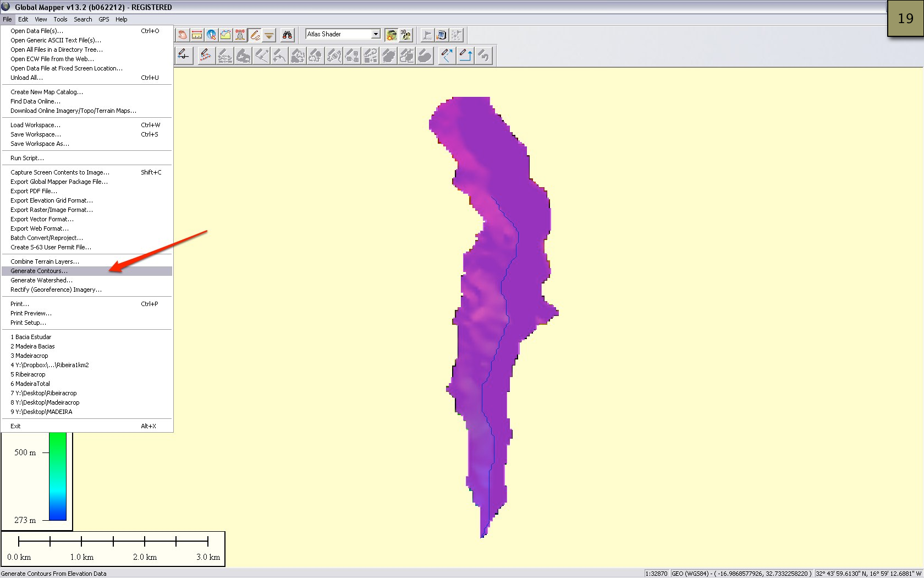Open the Atlas Shader dropdown list

click(x=376, y=34)
